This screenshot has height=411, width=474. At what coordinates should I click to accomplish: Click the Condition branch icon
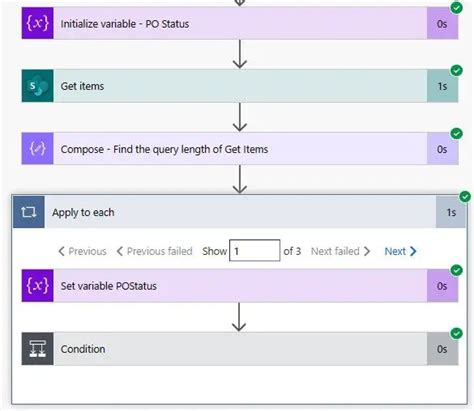(x=38, y=349)
